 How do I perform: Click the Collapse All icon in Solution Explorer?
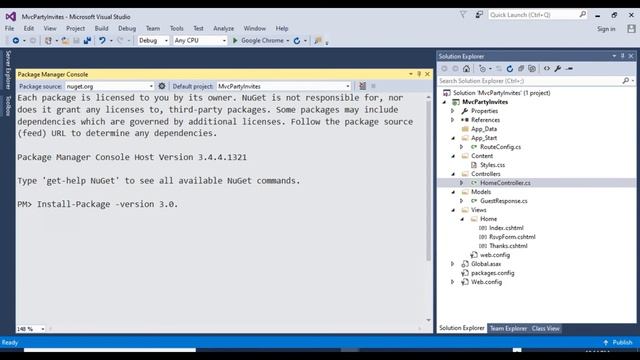coord(521,69)
